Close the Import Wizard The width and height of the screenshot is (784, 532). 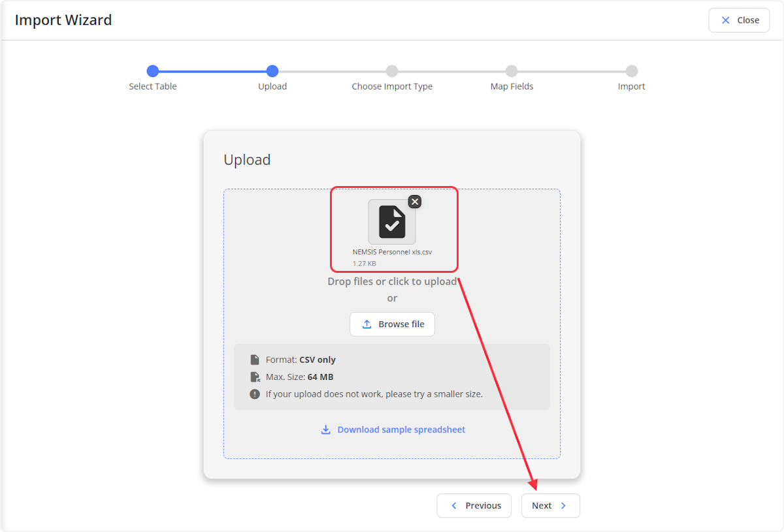pos(739,20)
